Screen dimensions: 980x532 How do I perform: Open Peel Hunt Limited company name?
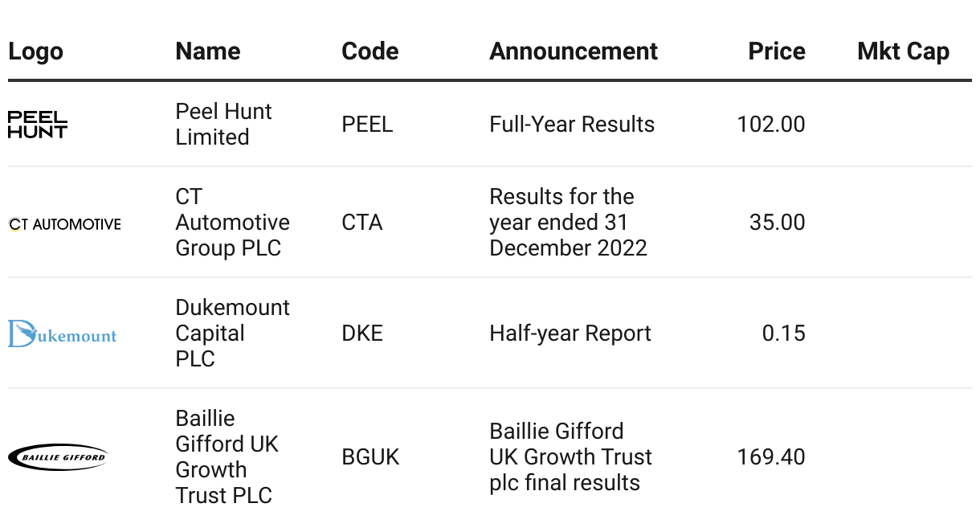coord(223,125)
